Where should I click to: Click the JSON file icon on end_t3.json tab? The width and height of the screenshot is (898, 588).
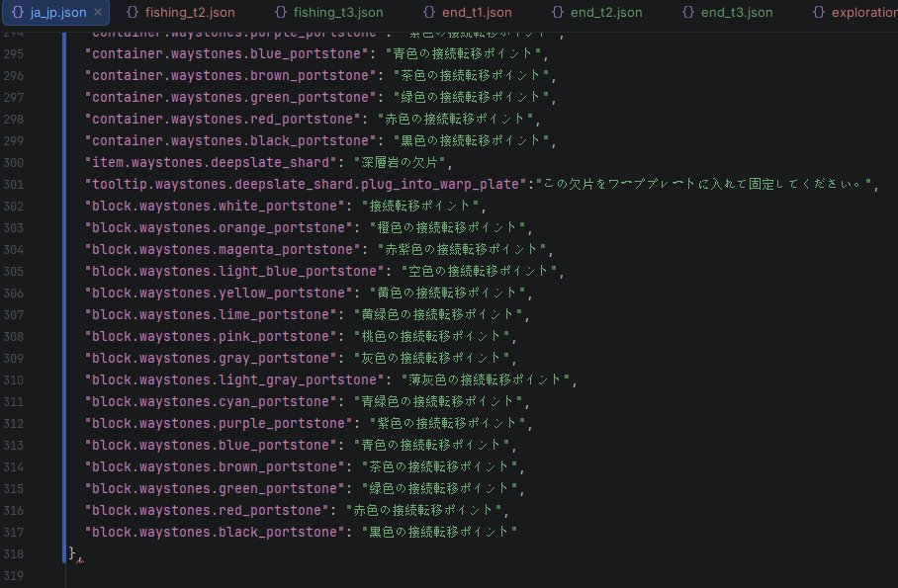tap(688, 12)
